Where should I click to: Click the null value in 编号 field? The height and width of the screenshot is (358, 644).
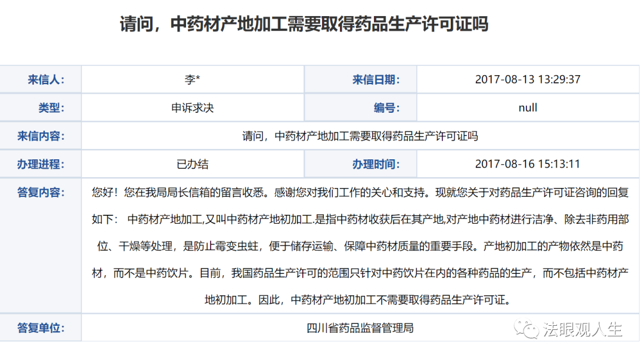pyautogui.click(x=530, y=107)
